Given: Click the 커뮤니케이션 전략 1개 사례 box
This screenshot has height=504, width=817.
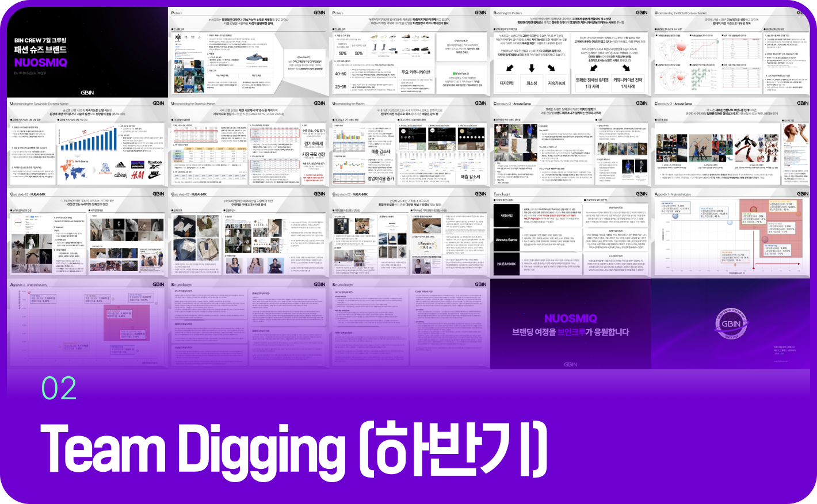Looking at the screenshot, I should [x=628, y=83].
